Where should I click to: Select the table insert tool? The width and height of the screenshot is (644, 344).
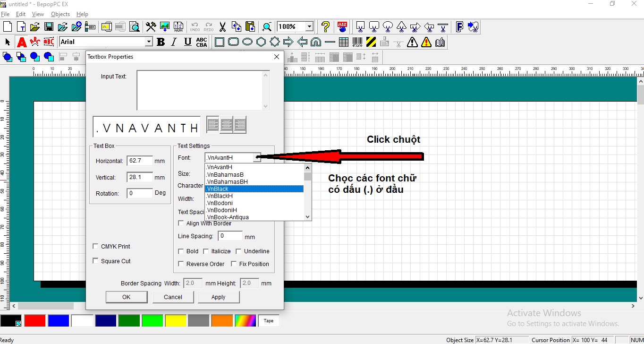click(x=344, y=42)
